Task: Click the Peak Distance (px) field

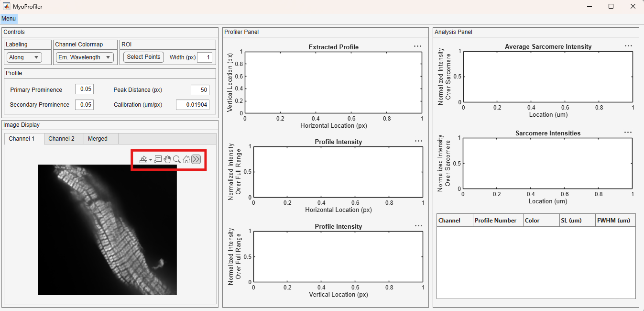Action: (200, 90)
